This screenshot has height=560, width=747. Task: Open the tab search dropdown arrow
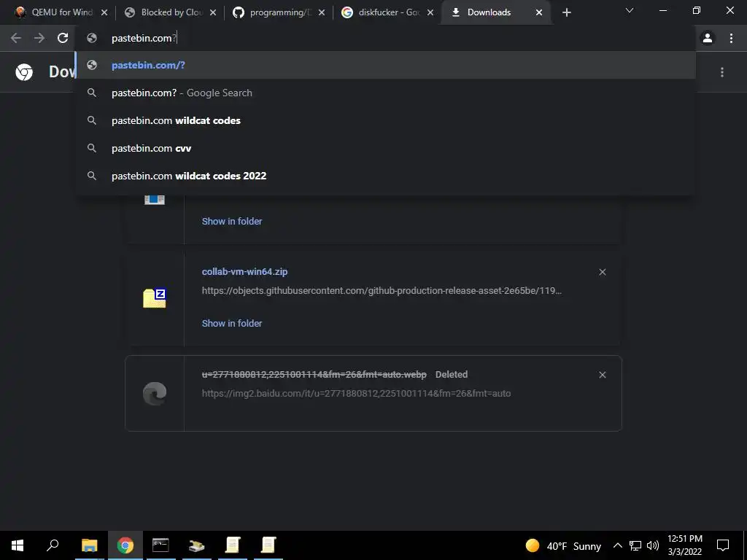coord(630,10)
